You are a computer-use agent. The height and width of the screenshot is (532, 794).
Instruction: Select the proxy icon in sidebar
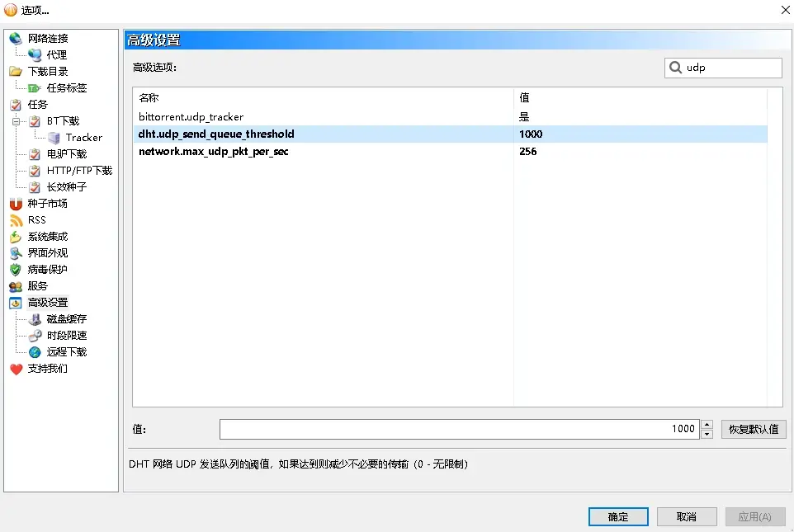(x=35, y=55)
